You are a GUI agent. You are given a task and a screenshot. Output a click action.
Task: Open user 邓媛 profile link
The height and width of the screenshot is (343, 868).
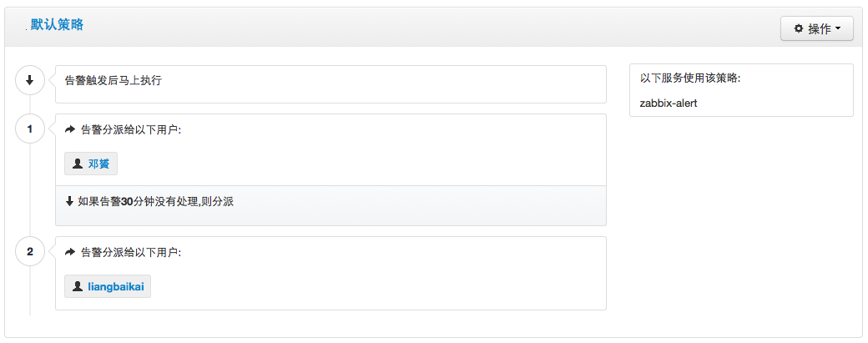point(98,164)
